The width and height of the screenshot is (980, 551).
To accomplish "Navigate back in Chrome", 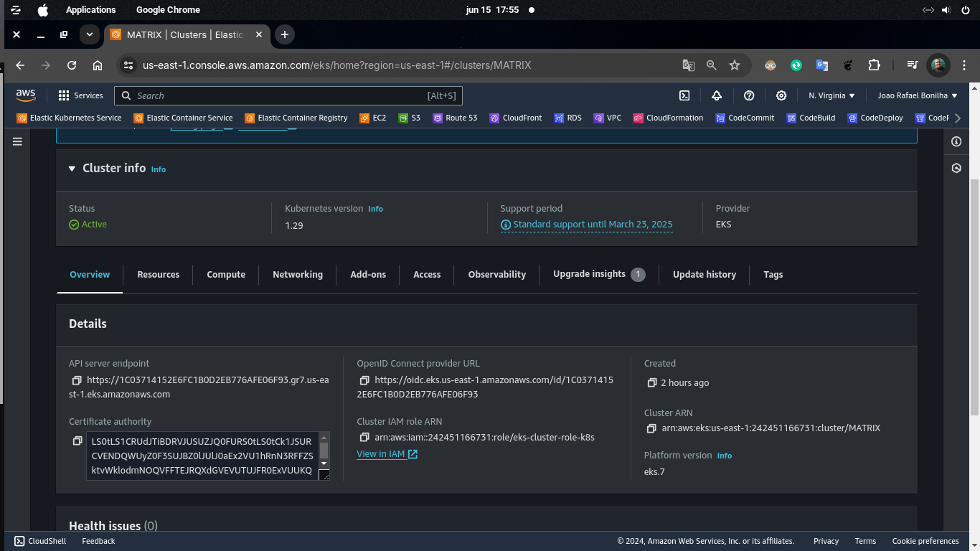I will pyautogui.click(x=20, y=65).
